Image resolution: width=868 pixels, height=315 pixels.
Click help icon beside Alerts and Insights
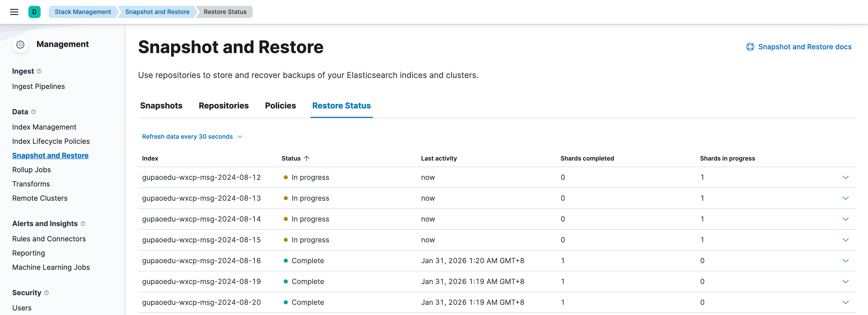tap(83, 224)
